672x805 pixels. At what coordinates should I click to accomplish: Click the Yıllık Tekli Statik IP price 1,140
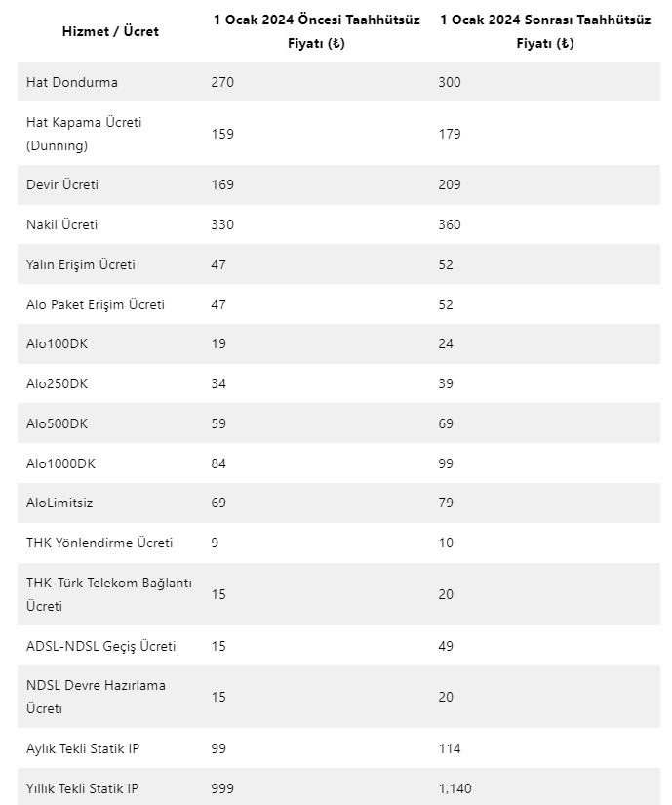pos(455,787)
